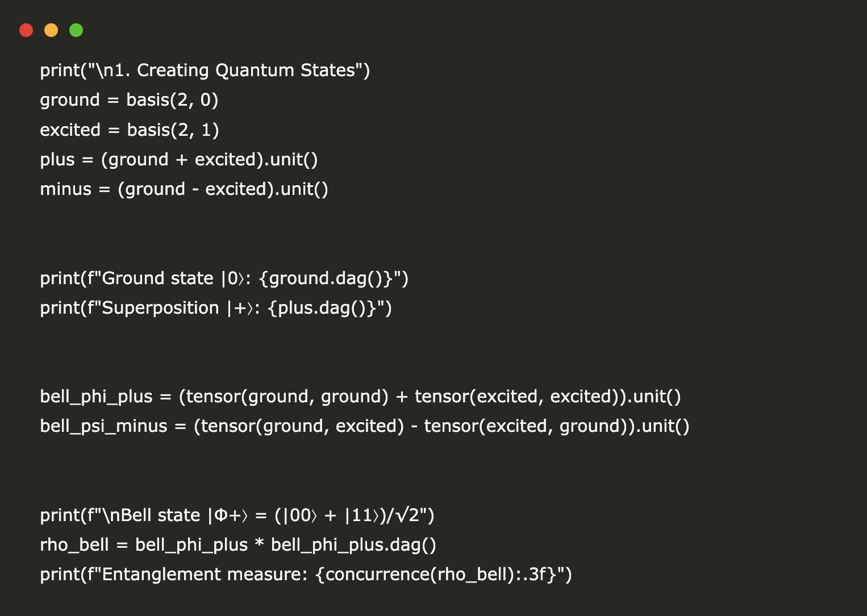Click the yellow minimize dot
Image resolution: width=867 pixels, height=616 pixels.
point(51,30)
